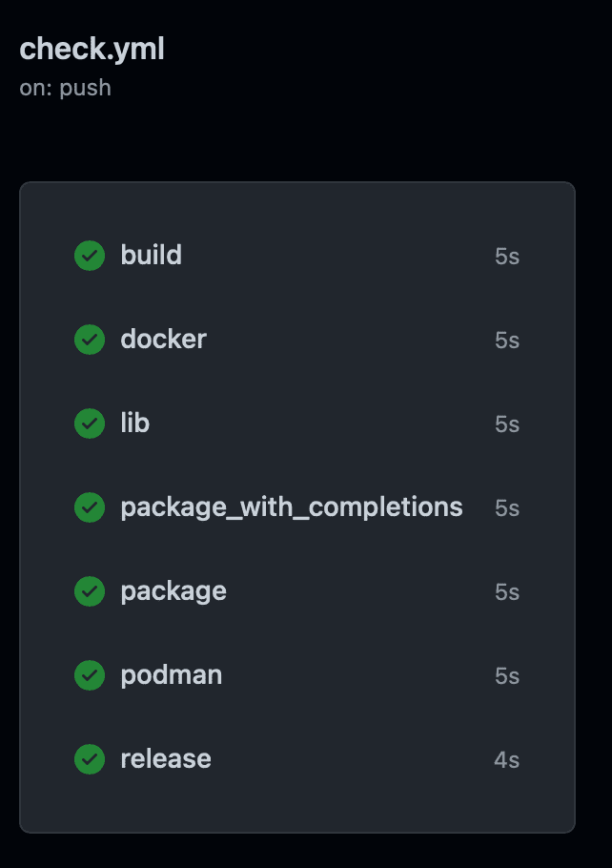Click the green checkmark beside release
The height and width of the screenshot is (868, 612).
(89, 758)
